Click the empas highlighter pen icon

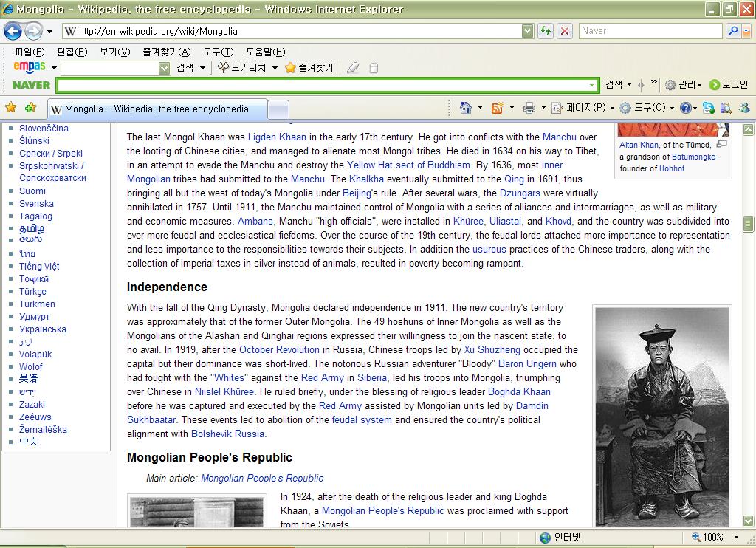[353, 67]
